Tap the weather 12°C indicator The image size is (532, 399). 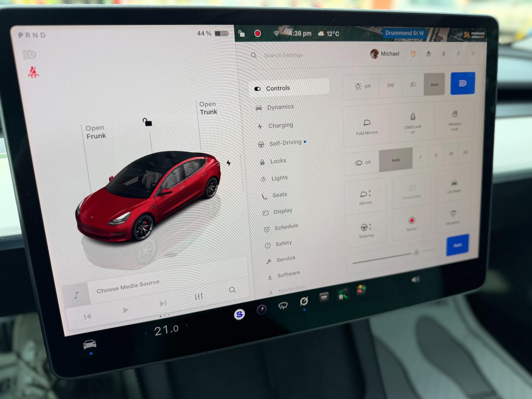tap(328, 34)
